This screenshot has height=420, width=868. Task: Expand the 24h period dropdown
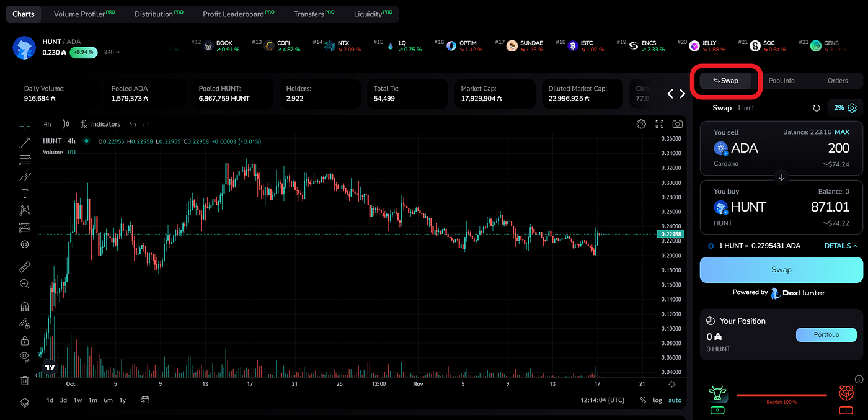pos(112,53)
